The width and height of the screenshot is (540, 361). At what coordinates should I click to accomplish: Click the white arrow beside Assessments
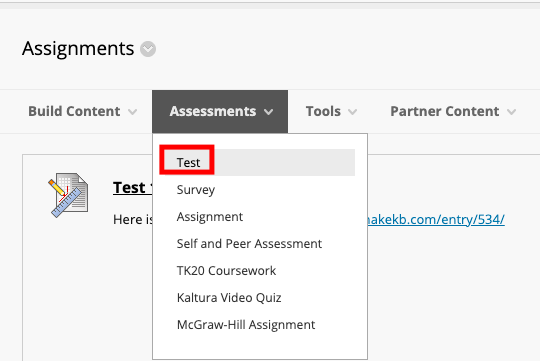pos(269,112)
